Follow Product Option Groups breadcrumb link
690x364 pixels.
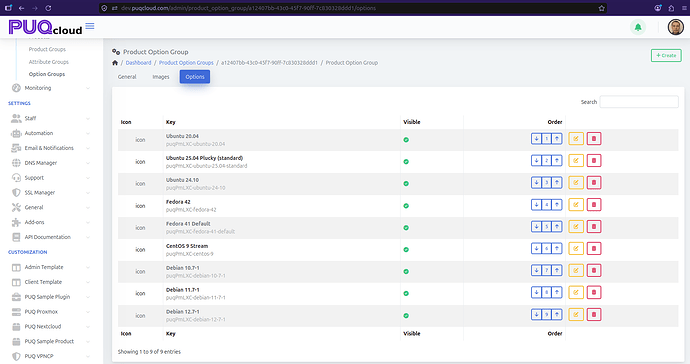pos(186,63)
